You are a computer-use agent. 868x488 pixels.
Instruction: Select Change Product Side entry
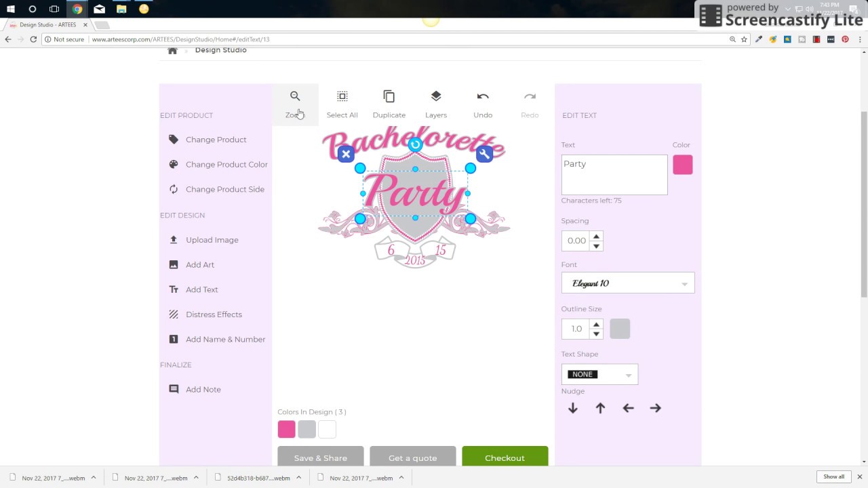[x=225, y=189]
